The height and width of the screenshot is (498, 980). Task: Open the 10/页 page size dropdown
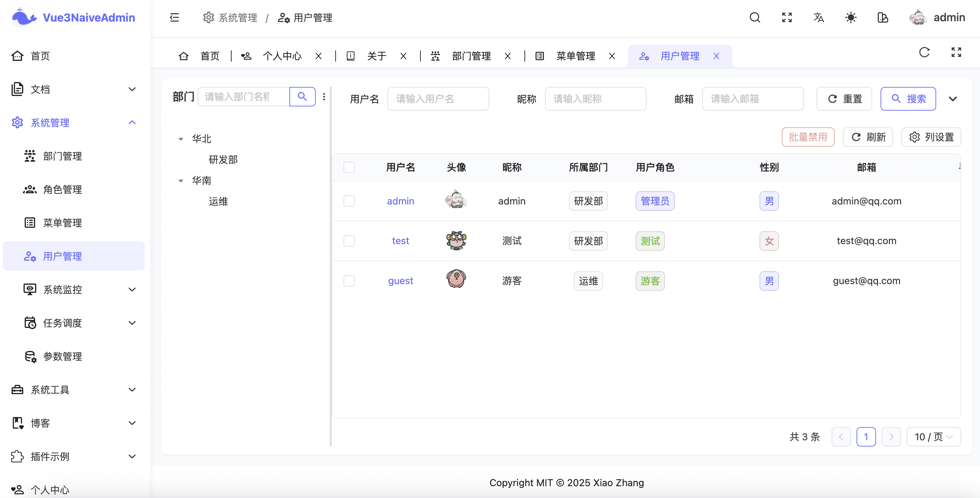(934, 437)
